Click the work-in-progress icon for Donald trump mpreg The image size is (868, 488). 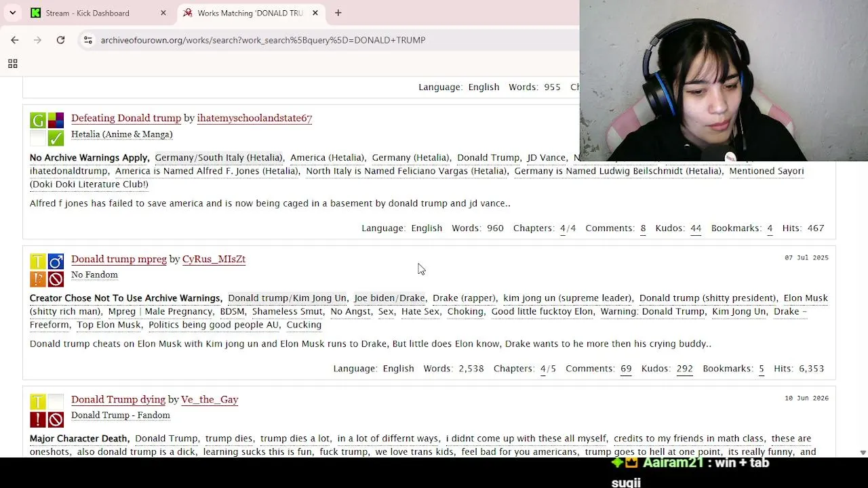56,279
